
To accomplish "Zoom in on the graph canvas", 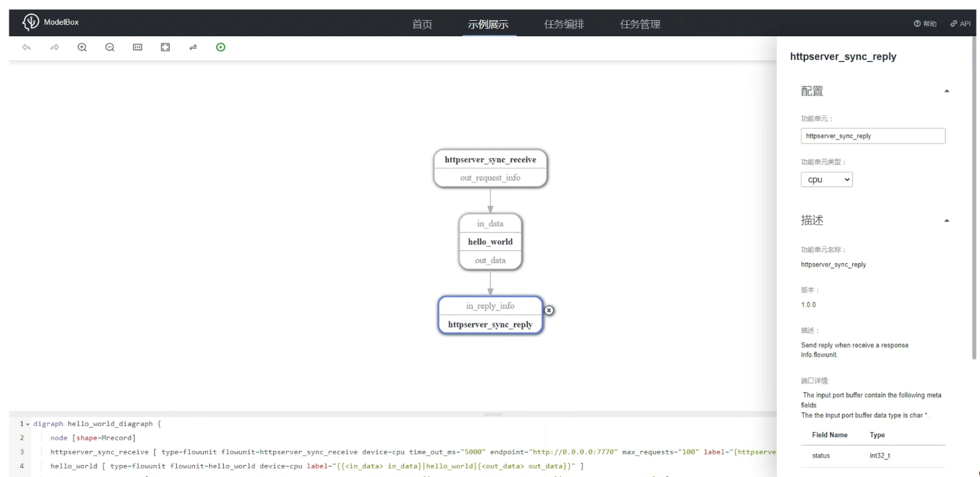I will (82, 47).
